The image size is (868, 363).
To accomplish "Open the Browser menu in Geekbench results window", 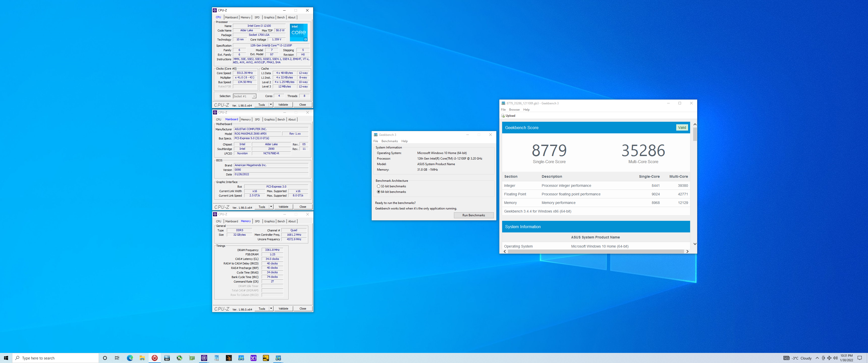I will tap(514, 109).
